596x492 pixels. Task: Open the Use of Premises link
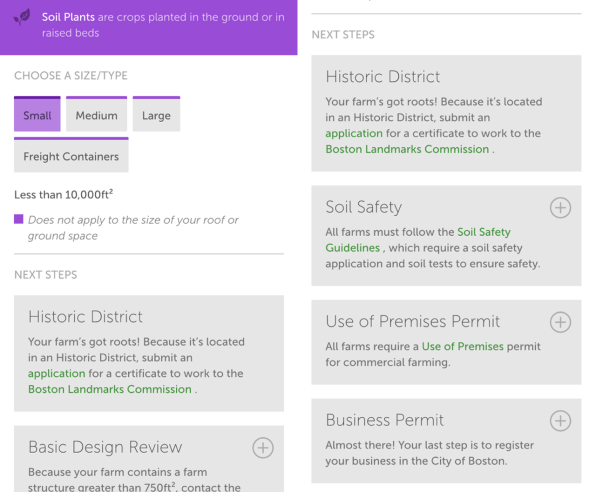[463, 346]
